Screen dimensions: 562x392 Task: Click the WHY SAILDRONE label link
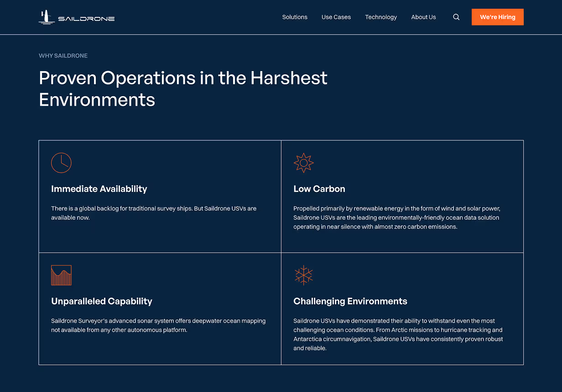pyautogui.click(x=63, y=56)
